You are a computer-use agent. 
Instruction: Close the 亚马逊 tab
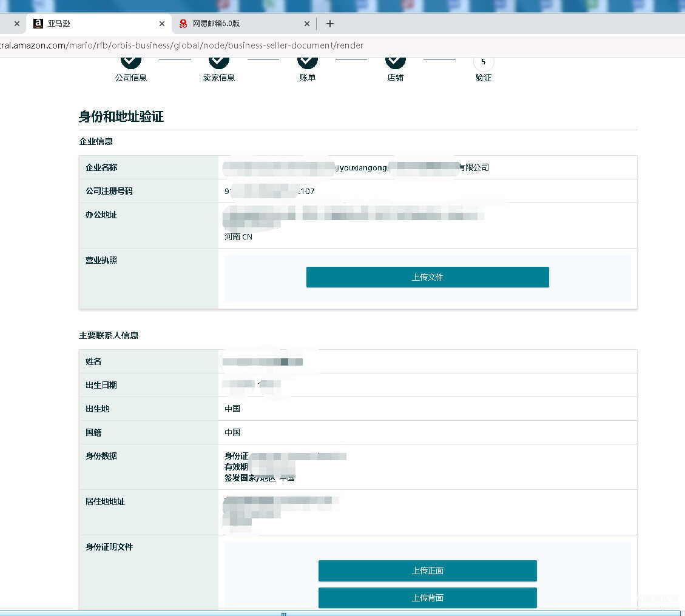(162, 24)
